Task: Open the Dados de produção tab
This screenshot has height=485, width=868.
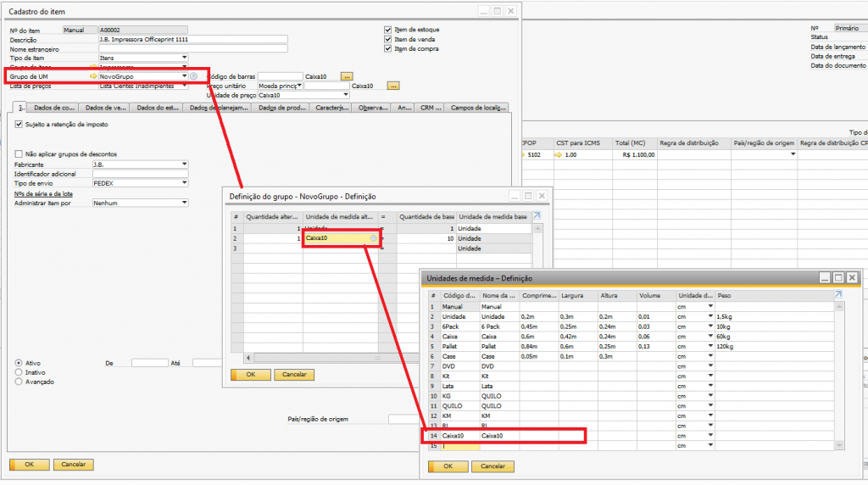Action: (x=281, y=108)
